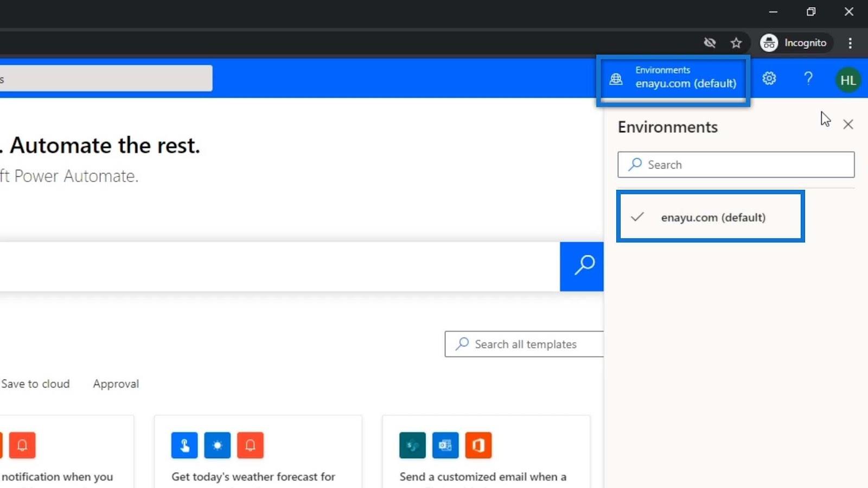Viewport: 868px width, 488px height.
Task: Click the Environments Search field
Action: [x=736, y=164]
